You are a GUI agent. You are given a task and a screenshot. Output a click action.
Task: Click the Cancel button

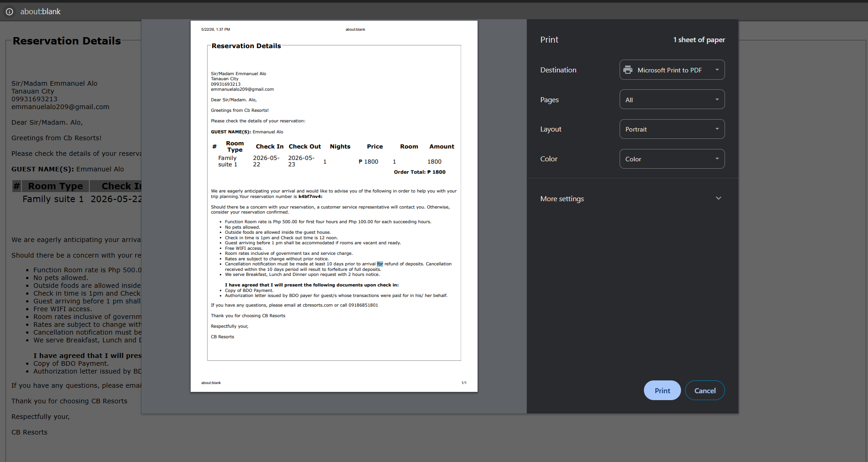pos(705,390)
